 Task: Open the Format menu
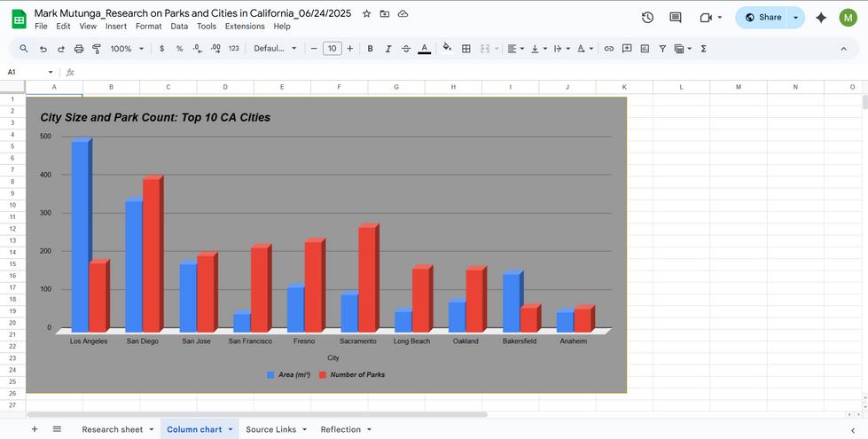[149, 26]
